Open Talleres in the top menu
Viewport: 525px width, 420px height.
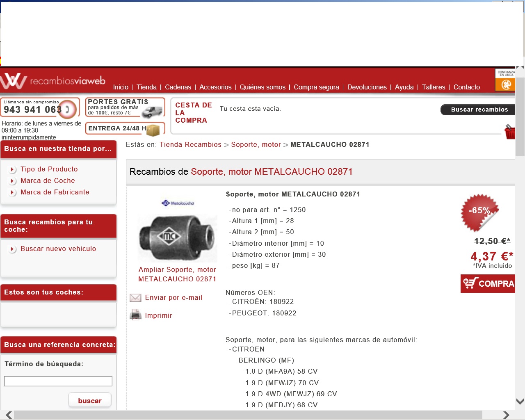pos(434,87)
